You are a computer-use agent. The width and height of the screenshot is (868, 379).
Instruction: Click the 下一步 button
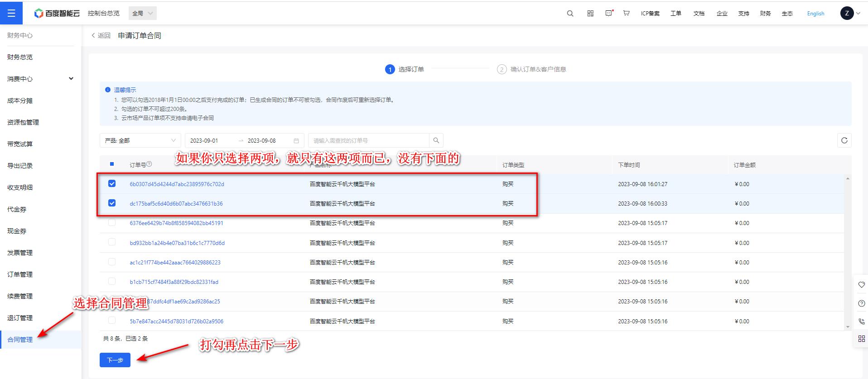click(115, 360)
